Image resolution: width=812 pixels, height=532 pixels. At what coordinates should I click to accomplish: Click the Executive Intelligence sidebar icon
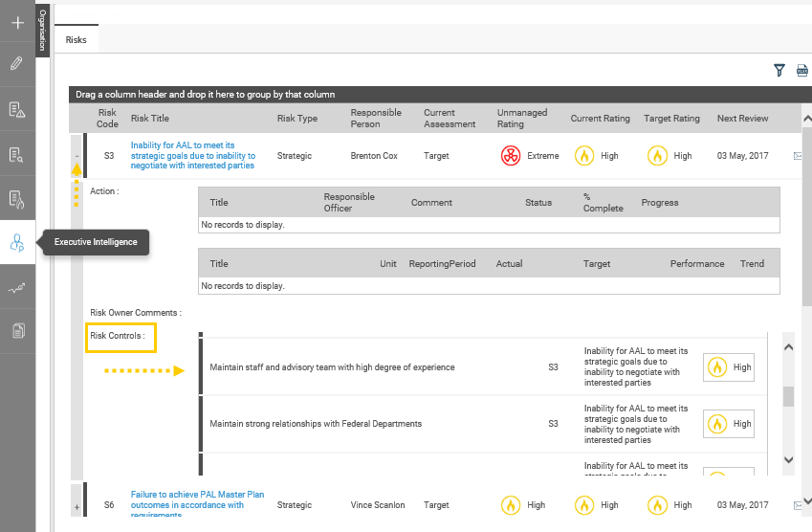pyautogui.click(x=17, y=243)
